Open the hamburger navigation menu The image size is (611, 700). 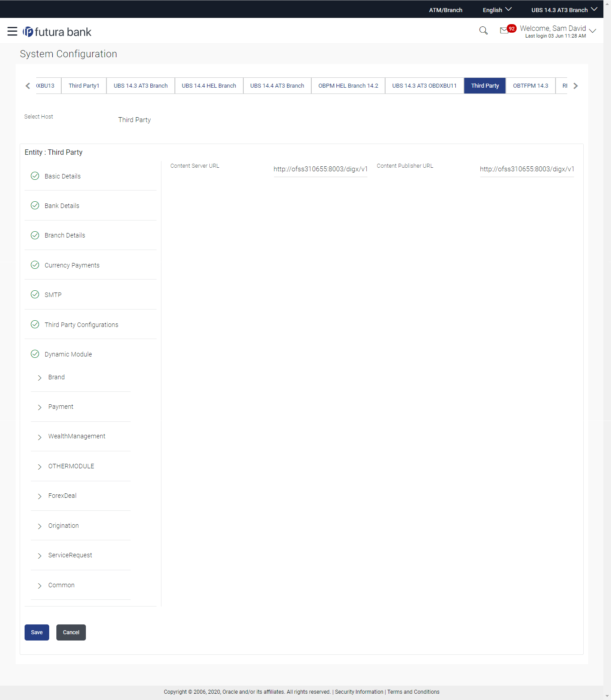point(13,31)
